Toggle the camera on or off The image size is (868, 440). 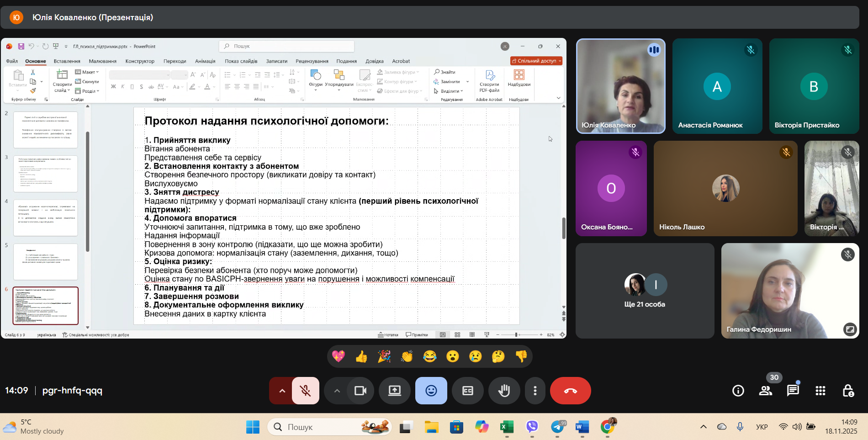(360, 391)
